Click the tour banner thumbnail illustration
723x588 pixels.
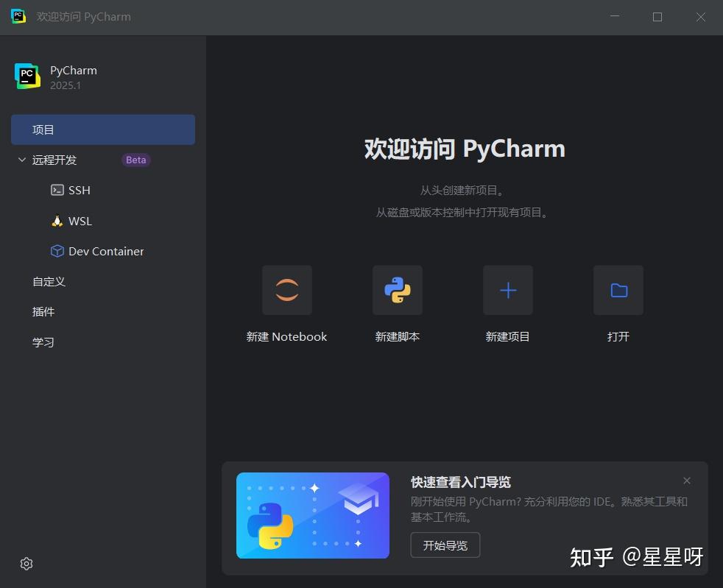pyautogui.click(x=312, y=515)
